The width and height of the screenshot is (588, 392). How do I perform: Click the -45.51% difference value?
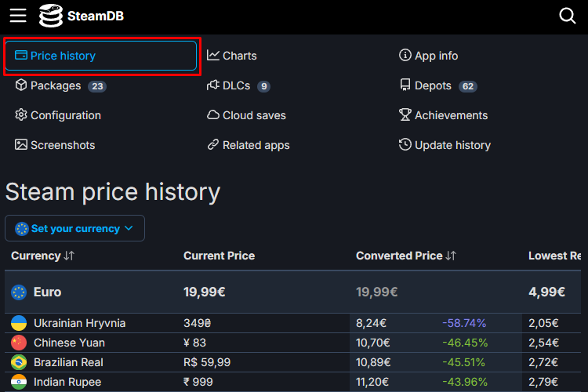(x=463, y=362)
